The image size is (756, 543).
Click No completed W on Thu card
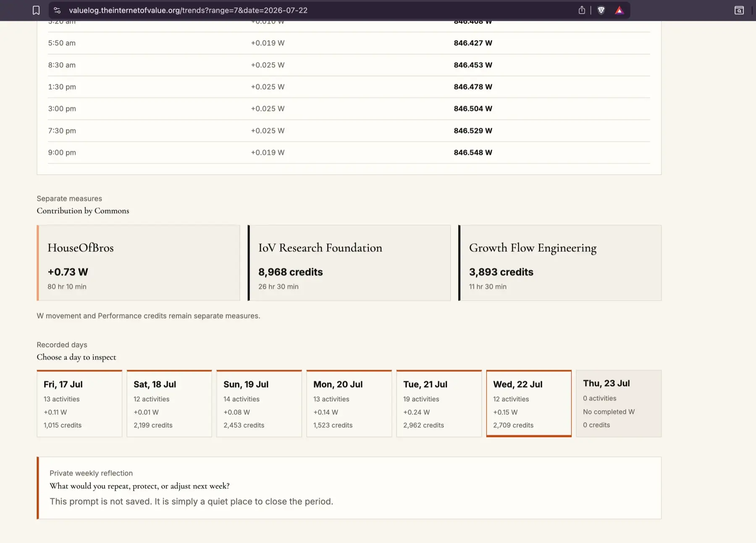click(x=609, y=412)
